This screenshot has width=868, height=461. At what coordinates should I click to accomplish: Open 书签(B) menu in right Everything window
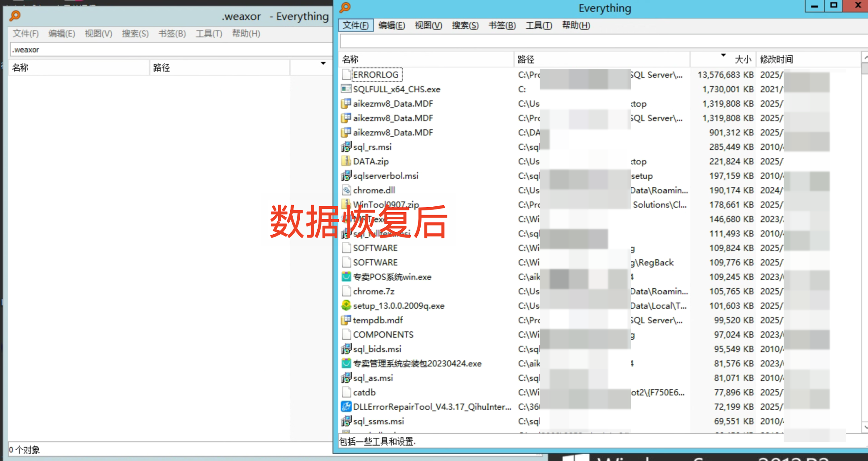[x=502, y=25]
